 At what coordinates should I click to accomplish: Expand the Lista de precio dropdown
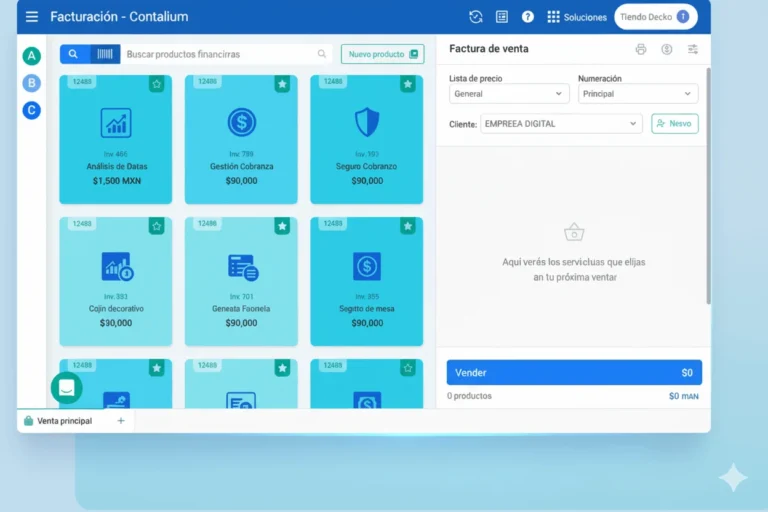click(509, 94)
